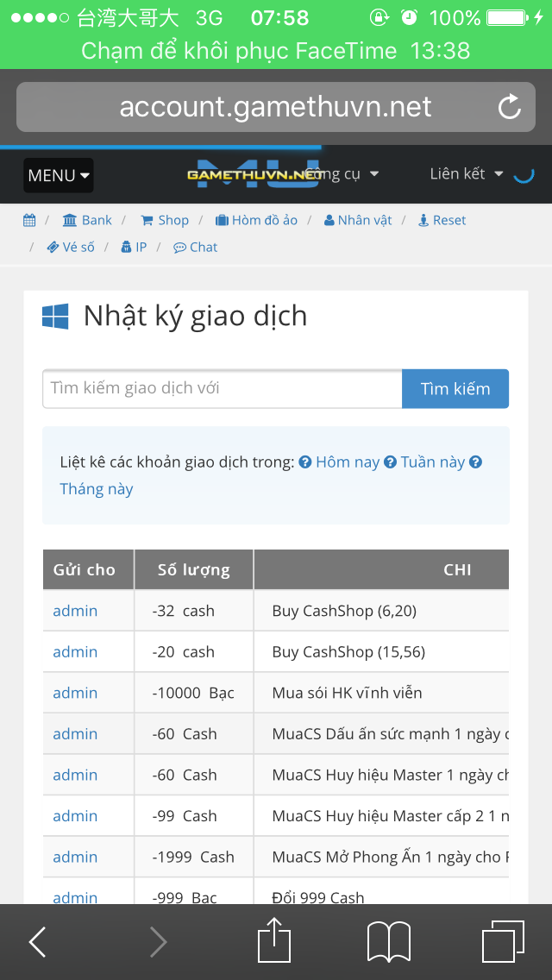Image resolution: width=552 pixels, height=980 pixels.
Task: Open Hòm đồ ảo inventory link
Action: (256, 221)
